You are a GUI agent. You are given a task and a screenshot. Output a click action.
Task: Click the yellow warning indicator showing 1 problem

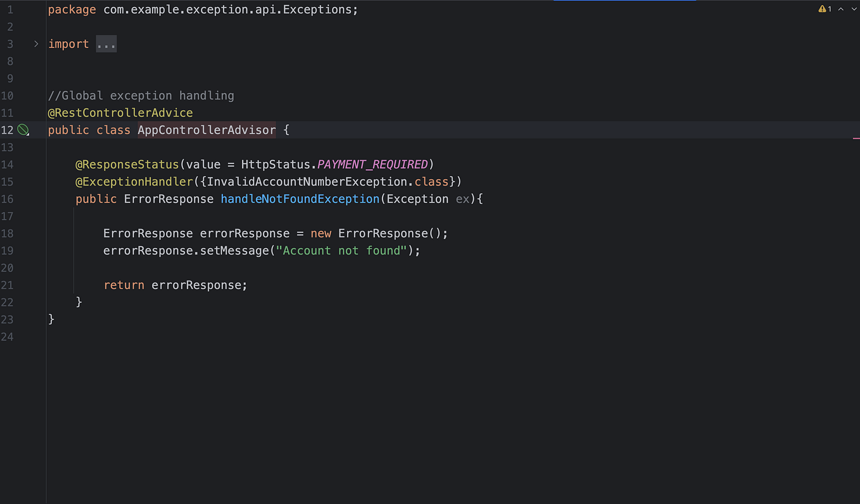(825, 9)
